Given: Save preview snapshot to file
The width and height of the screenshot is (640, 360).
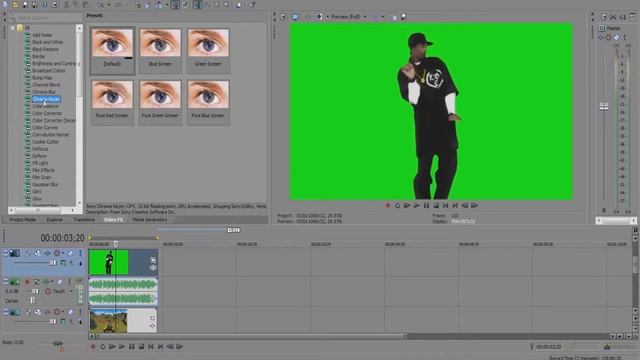Looking at the screenshot, I should [404, 17].
